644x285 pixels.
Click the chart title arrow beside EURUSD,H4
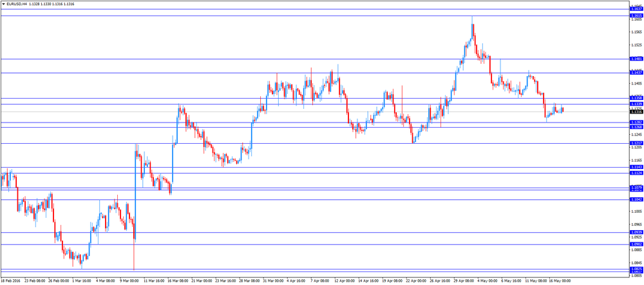[x=3, y=4]
